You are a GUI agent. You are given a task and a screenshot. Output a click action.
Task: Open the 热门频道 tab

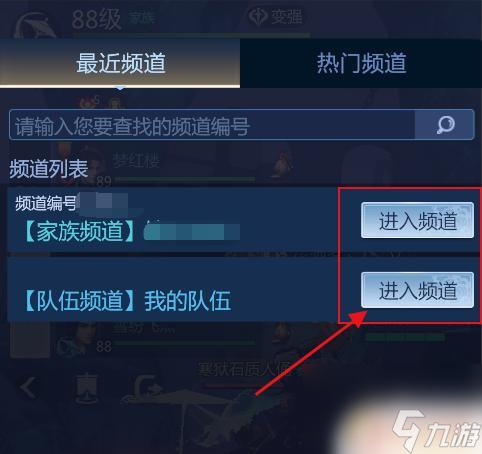361,63
